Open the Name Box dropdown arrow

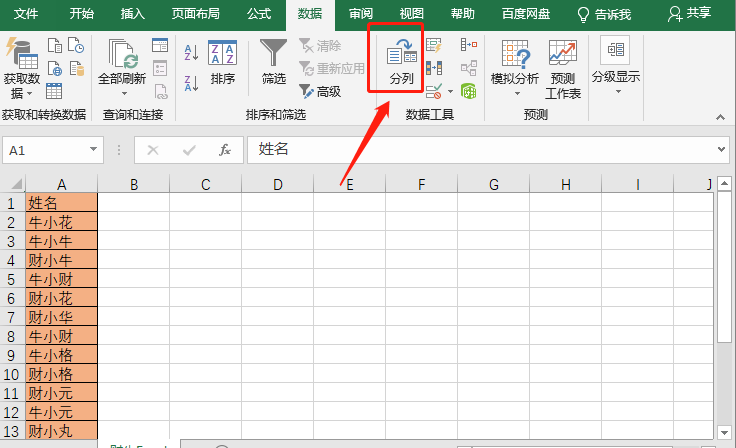pos(94,150)
